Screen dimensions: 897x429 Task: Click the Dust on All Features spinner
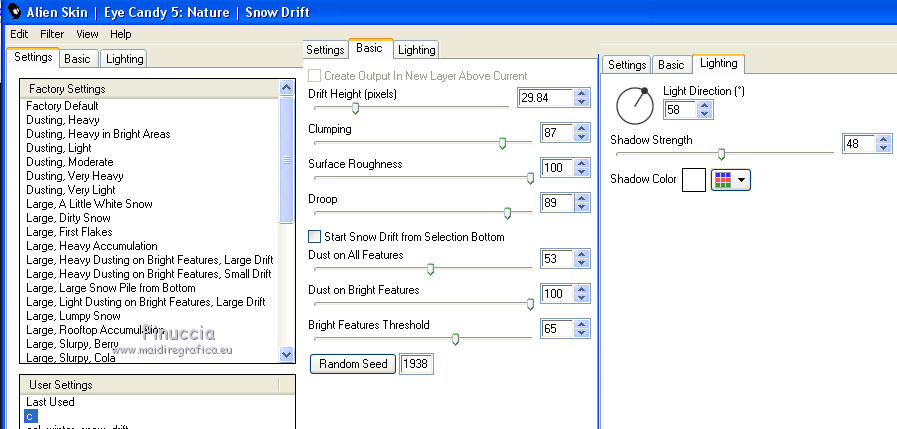(582, 259)
